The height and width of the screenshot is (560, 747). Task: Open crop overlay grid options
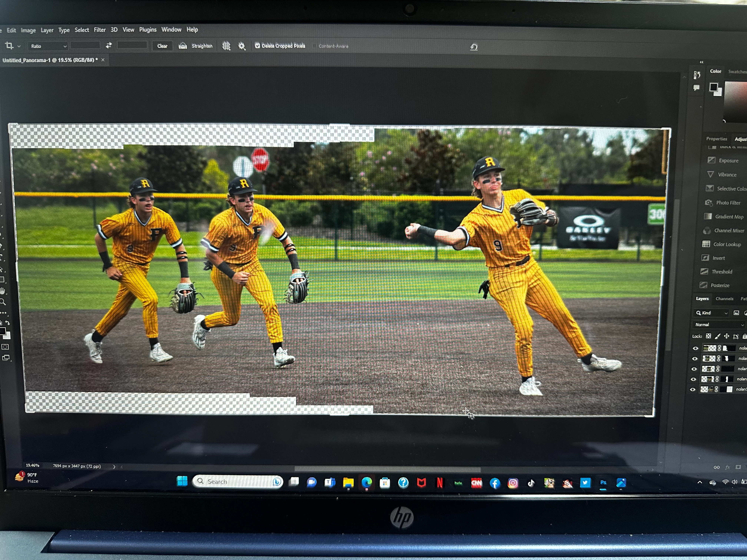pyautogui.click(x=226, y=46)
